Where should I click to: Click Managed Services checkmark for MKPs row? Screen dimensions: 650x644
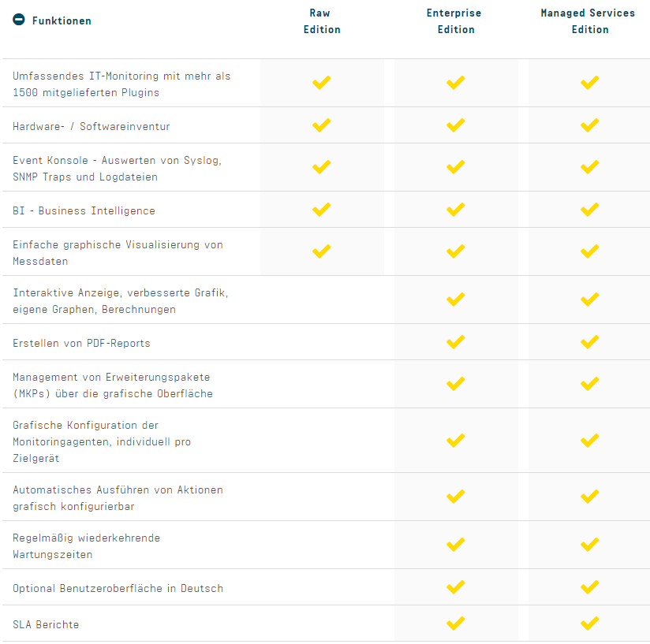pyautogui.click(x=590, y=384)
